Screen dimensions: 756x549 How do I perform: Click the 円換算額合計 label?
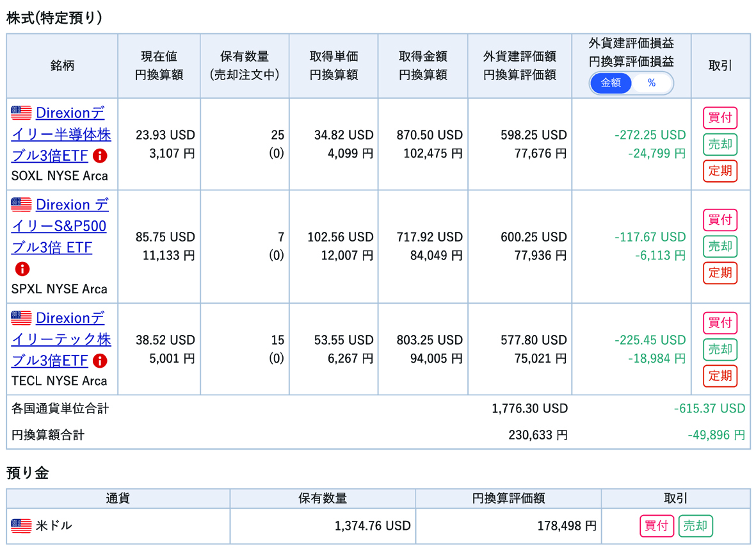48,435
